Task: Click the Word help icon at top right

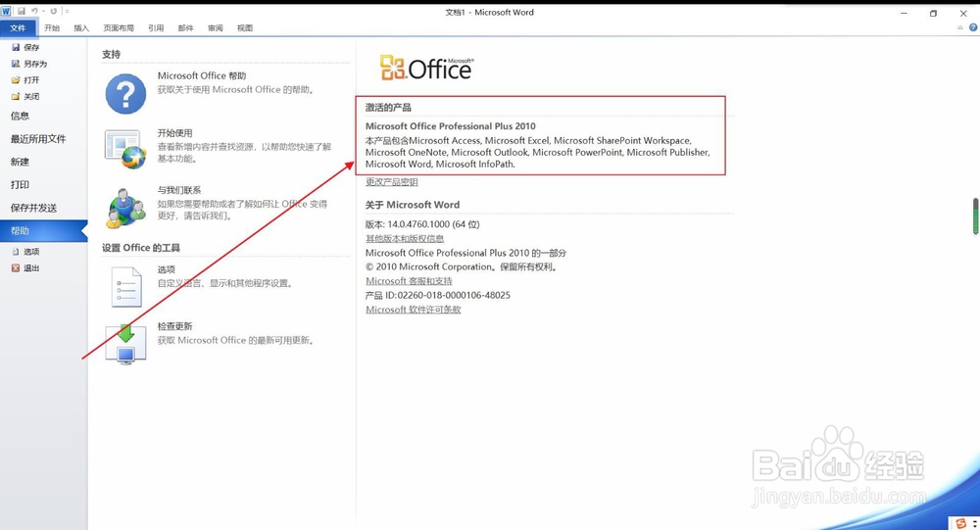Action: (x=973, y=28)
